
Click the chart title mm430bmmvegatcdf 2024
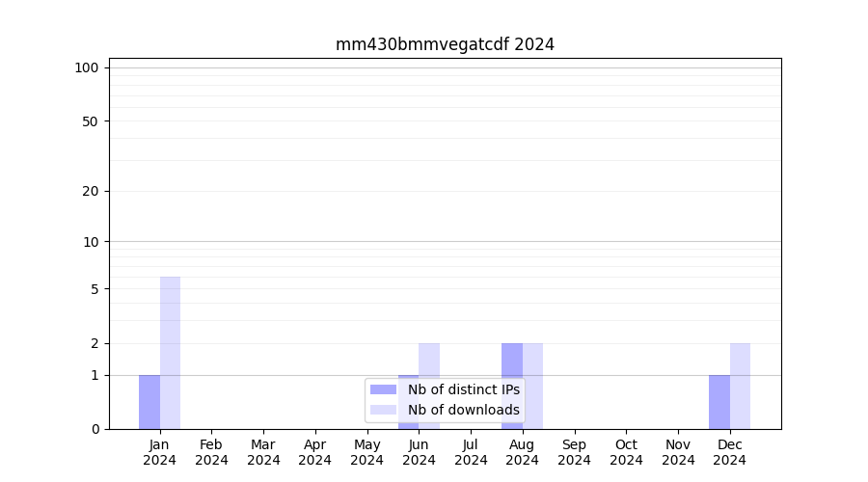[x=445, y=44]
